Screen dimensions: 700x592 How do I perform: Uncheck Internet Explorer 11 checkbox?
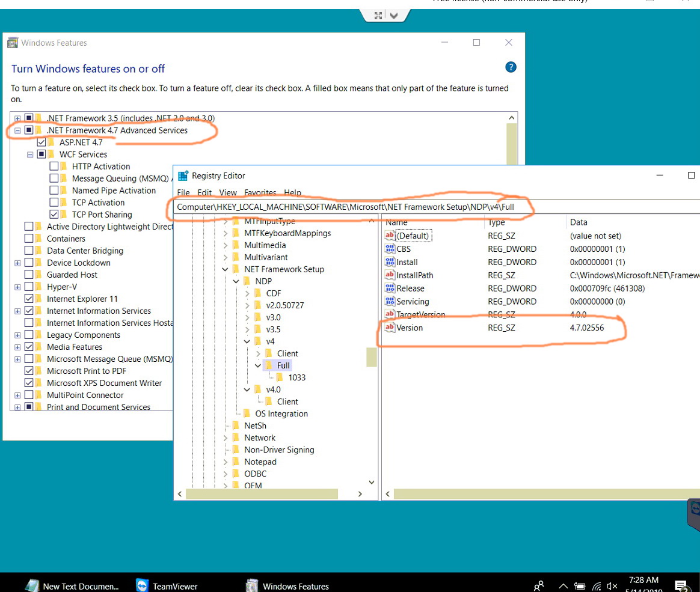click(x=29, y=299)
